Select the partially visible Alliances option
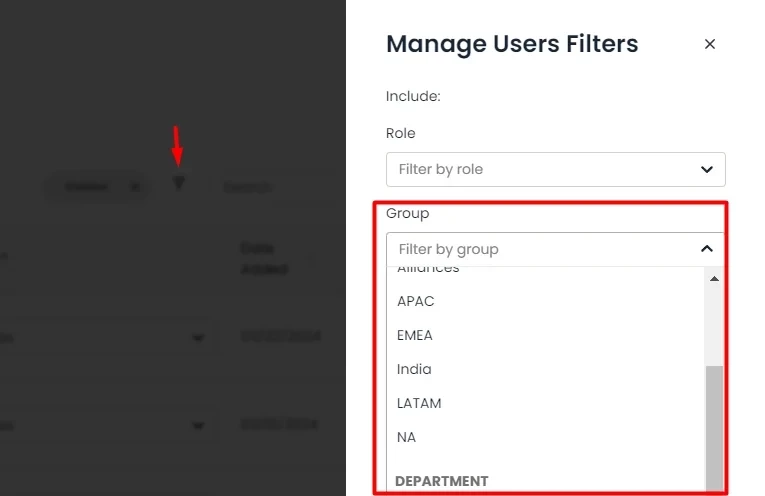 [x=428, y=269]
